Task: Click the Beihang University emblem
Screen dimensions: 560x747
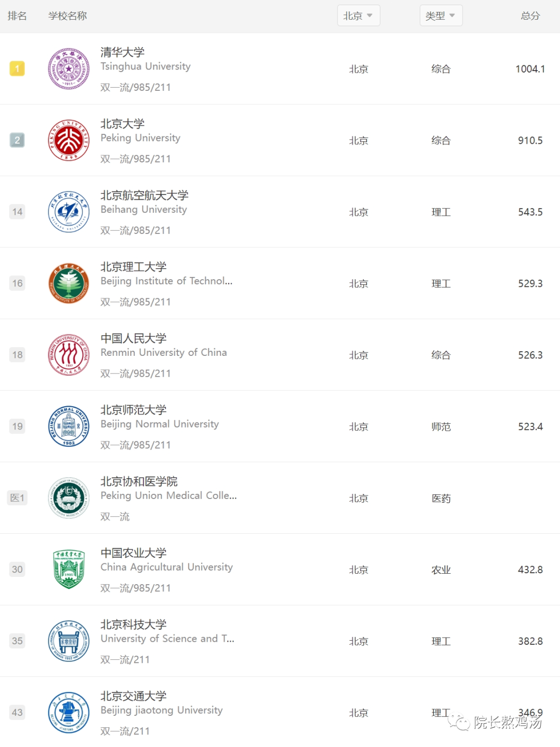Action: [x=69, y=212]
